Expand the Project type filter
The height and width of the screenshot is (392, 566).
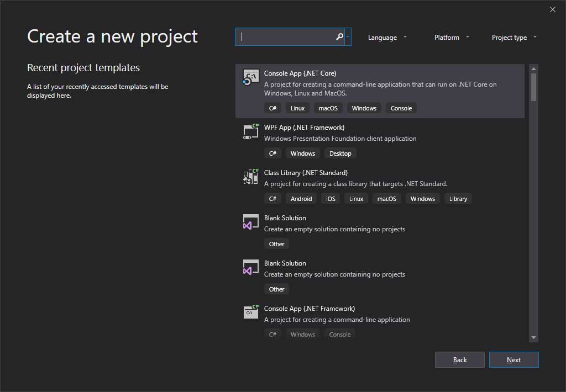(x=513, y=37)
